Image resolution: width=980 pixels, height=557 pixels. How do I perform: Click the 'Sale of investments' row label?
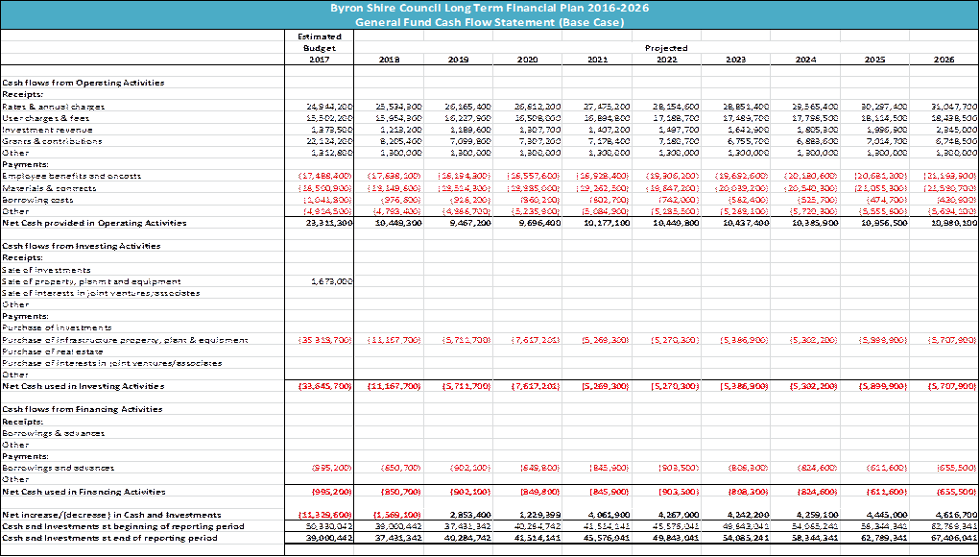tap(47, 270)
